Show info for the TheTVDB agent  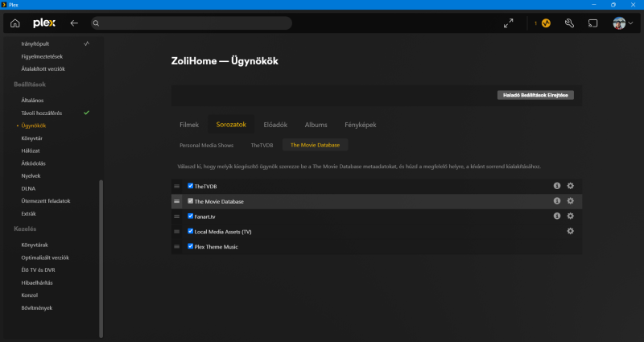point(557,186)
